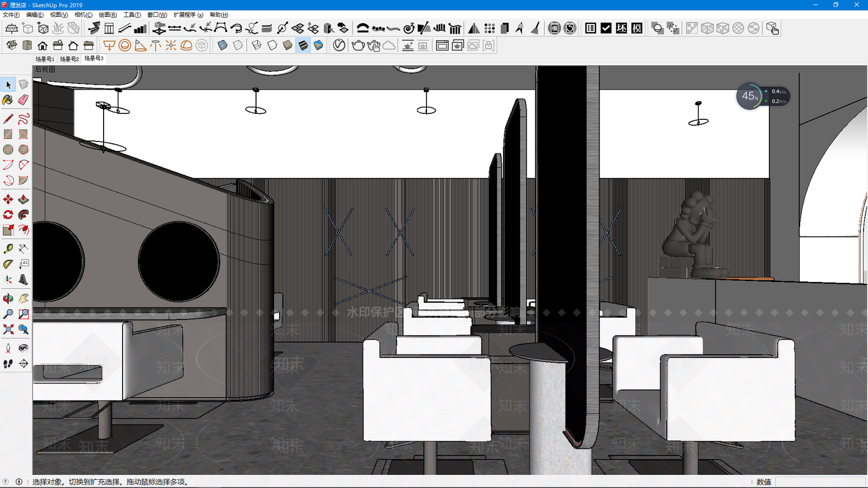Open the 文件(F) menu
This screenshot has height=488, width=868.
coord(11,15)
